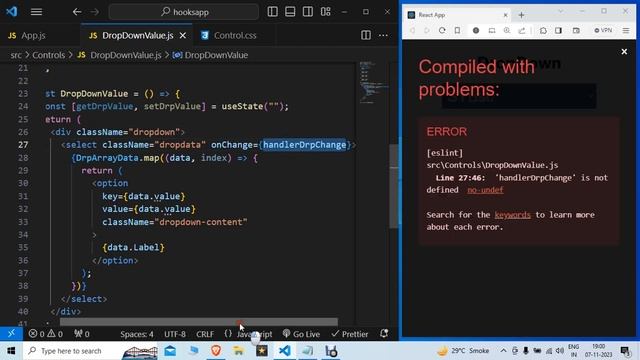Screen dimensions: 640x360
Task: Open the no-undef rule link
Action: (485, 190)
